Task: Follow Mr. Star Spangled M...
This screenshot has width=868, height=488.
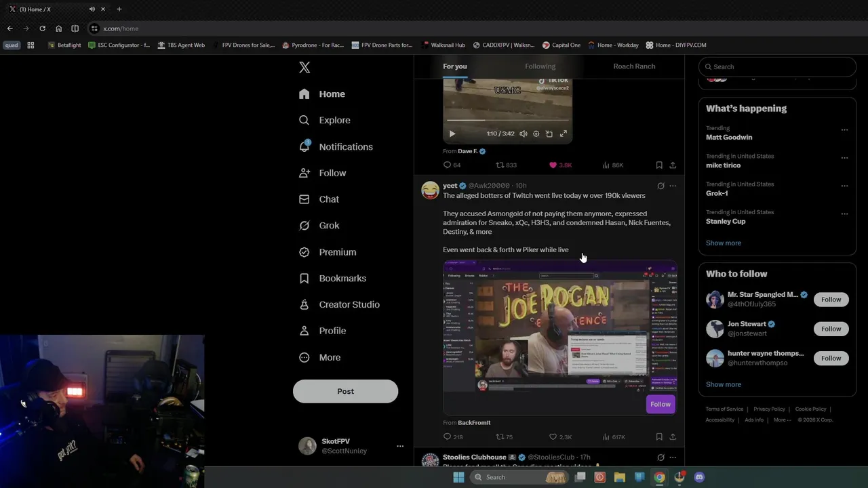Action: (x=831, y=300)
